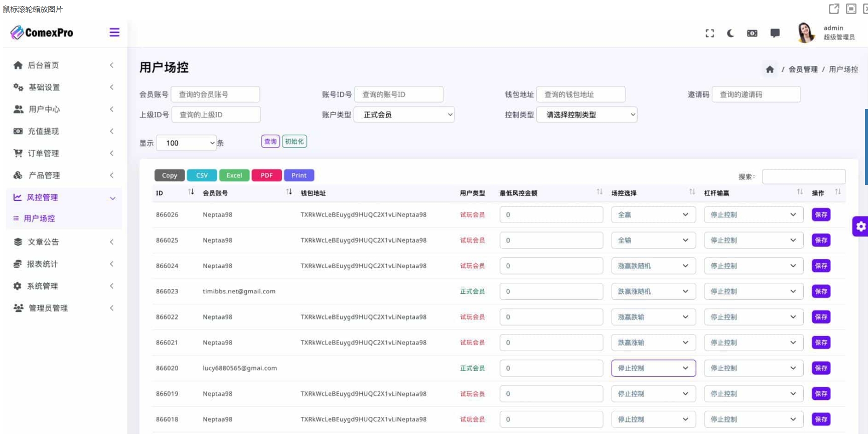Open 场控选择 dropdown for row 866026

coord(653,214)
